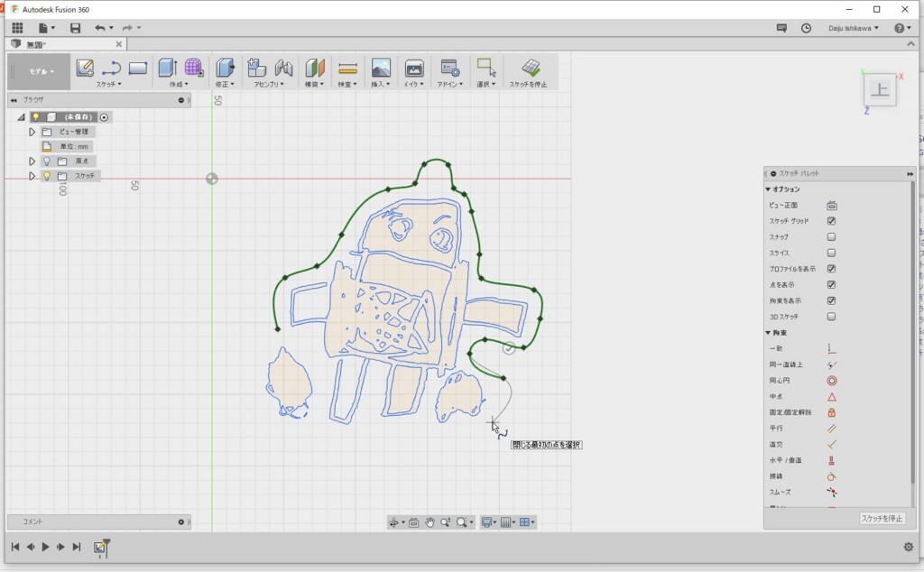The width and height of the screenshot is (924, 572).
Task: Open the comments chat icon
Action: pos(781,28)
